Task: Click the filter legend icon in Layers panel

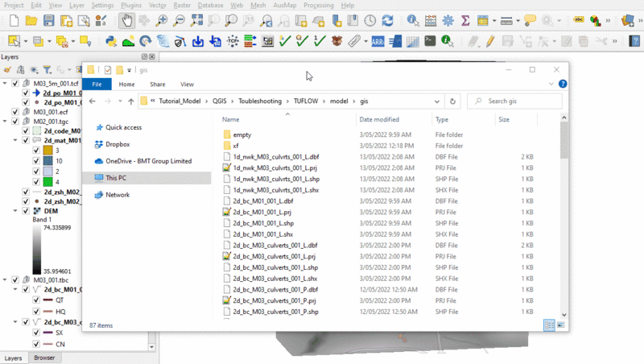Action: click(x=47, y=70)
